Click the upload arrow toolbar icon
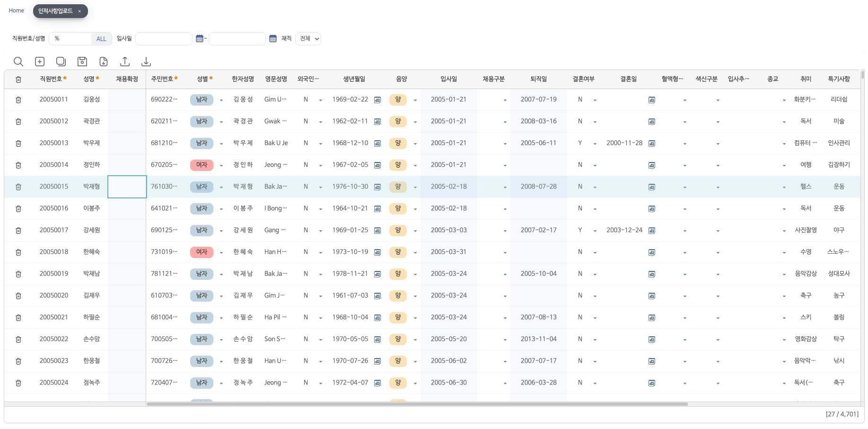 (125, 62)
